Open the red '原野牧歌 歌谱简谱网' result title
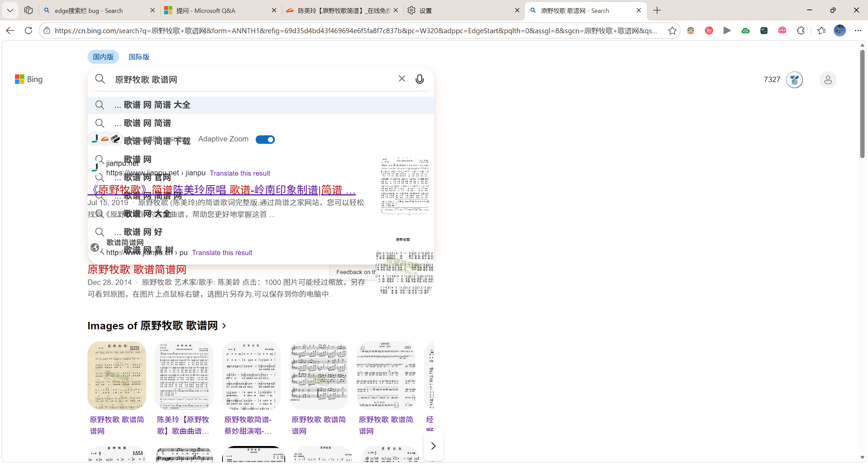The height and width of the screenshot is (464, 868). coord(137,270)
